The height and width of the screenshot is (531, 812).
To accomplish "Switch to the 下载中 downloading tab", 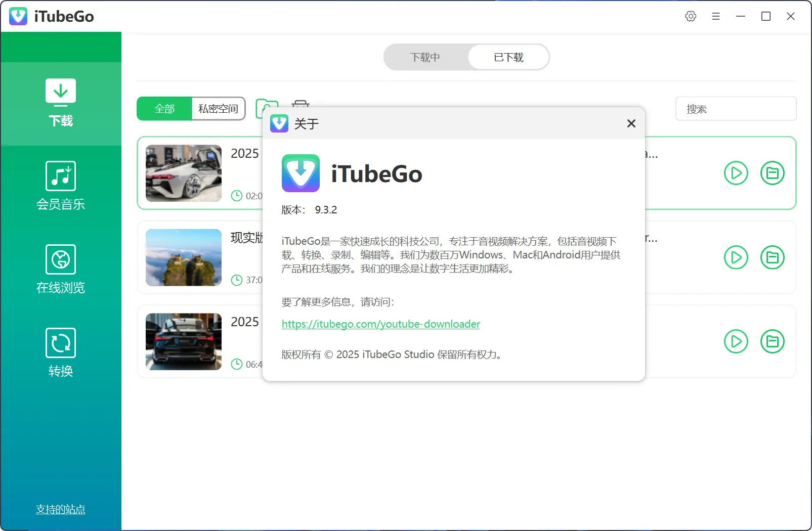I will (x=425, y=57).
